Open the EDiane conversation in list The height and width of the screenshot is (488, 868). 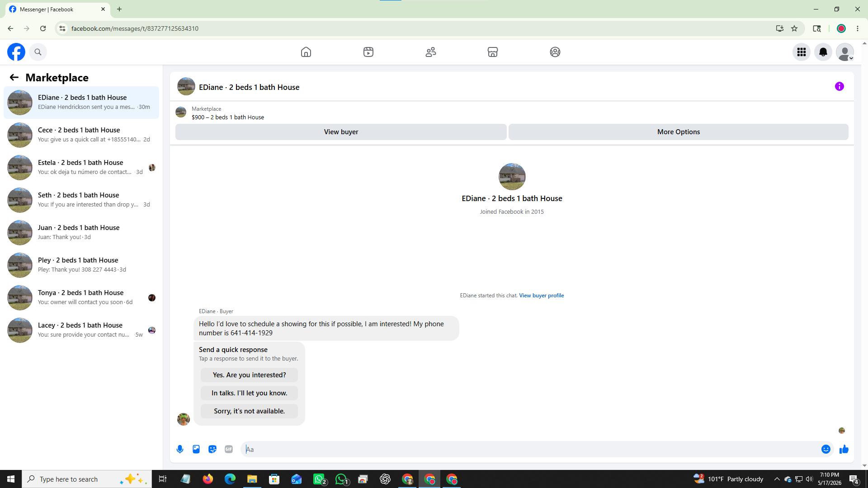click(x=81, y=103)
